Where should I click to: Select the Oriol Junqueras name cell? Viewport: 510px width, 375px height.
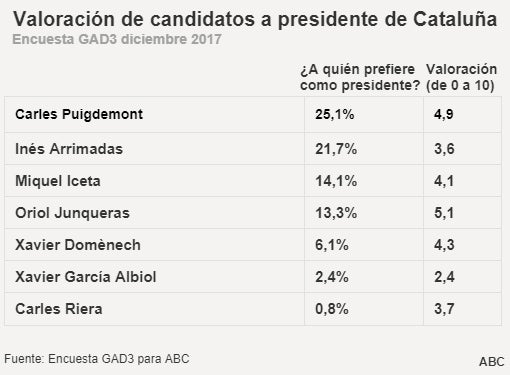point(72,213)
